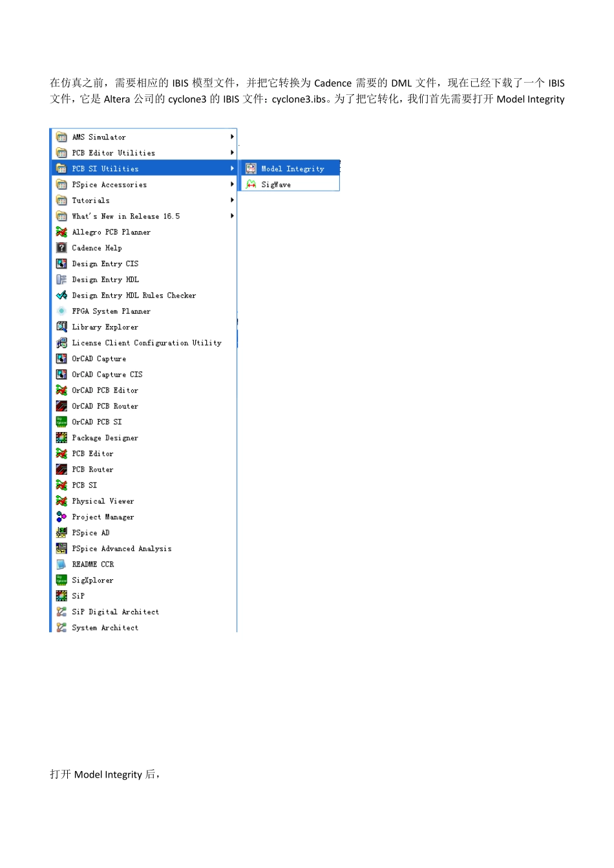Expand the What's New in Release 16.5 arrow
Screen dimensions: 614x868
coord(232,216)
